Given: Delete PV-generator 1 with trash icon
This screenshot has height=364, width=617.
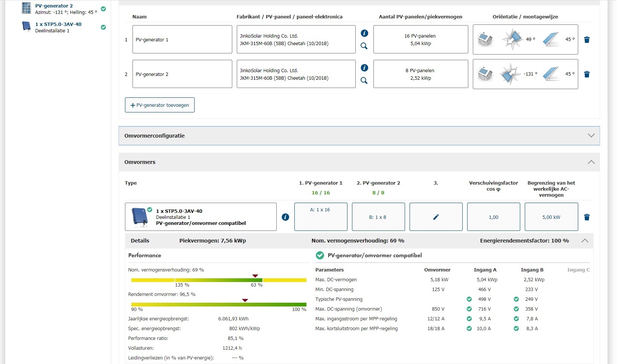Looking at the screenshot, I should (x=587, y=40).
